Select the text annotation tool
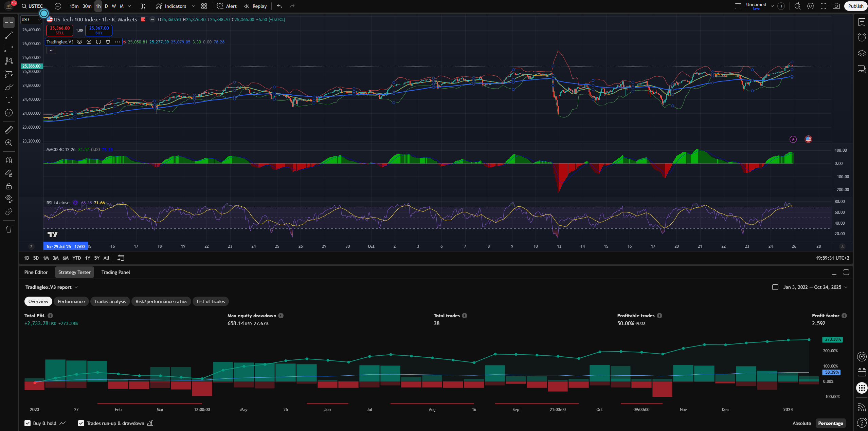This screenshot has height=431, width=868. (x=9, y=100)
